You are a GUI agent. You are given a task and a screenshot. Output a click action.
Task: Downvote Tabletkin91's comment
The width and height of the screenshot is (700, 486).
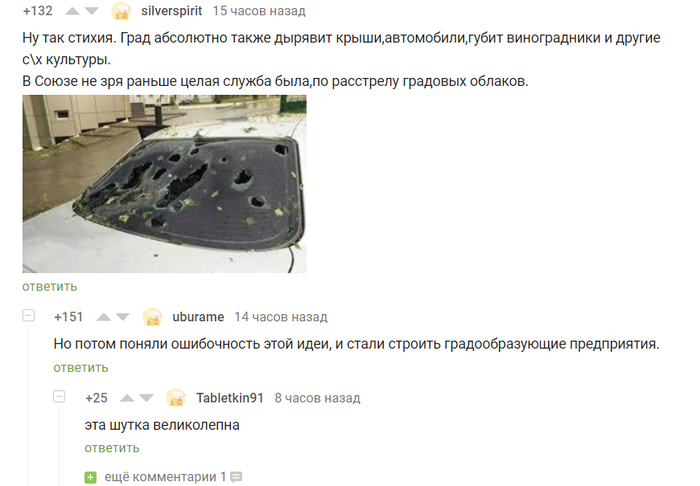coord(146,398)
